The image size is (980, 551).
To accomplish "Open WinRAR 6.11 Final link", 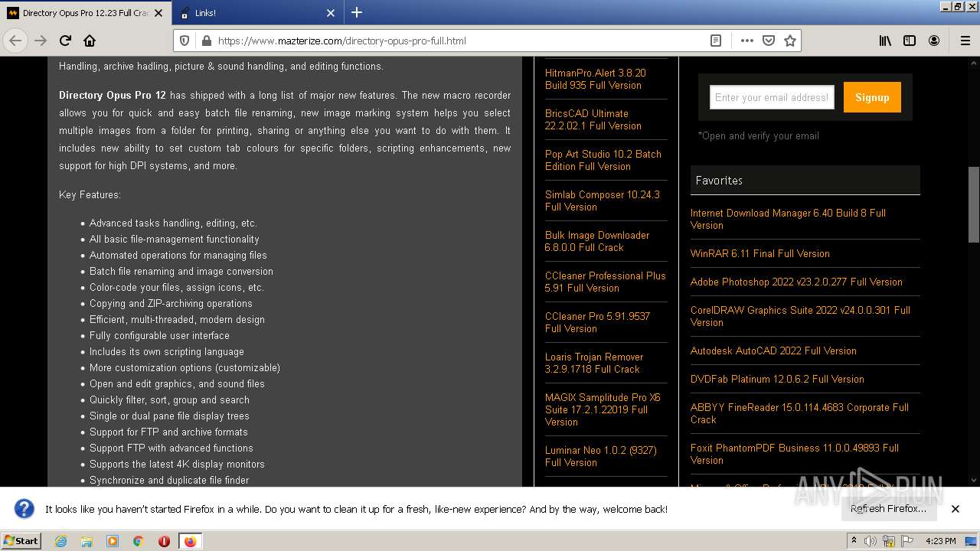I will (x=760, y=253).
